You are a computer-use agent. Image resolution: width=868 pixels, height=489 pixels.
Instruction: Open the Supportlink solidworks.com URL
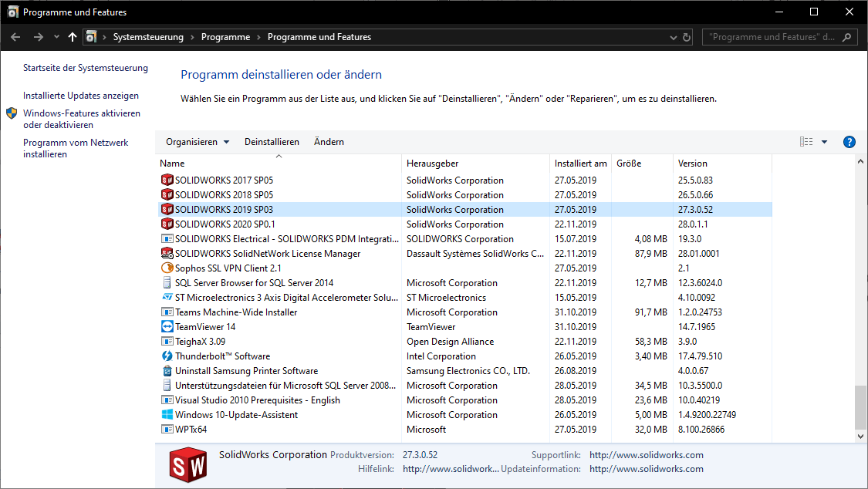point(646,455)
